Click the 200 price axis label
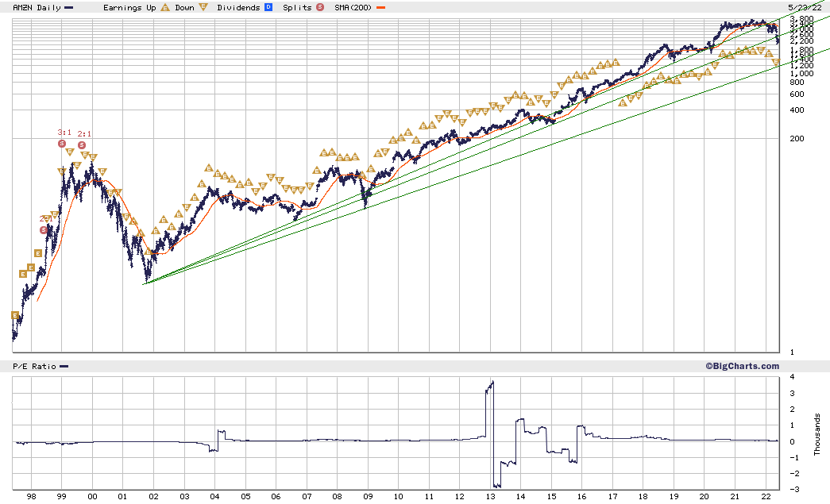 click(x=797, y=139)
